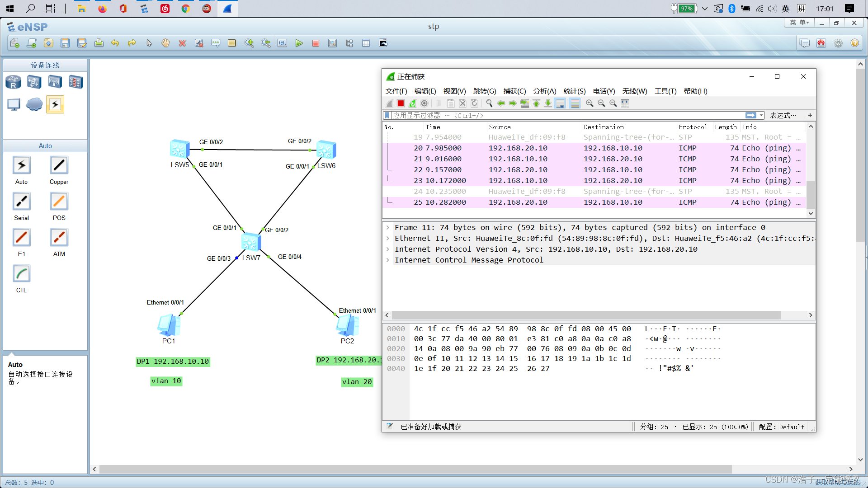
Task: Expand the Internet Control Message Protocol row
Action: point(388,260)
